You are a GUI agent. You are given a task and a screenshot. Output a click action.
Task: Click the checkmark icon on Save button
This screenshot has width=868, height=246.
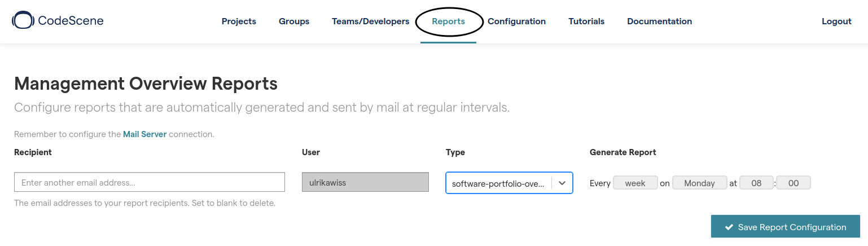point(729,227)
